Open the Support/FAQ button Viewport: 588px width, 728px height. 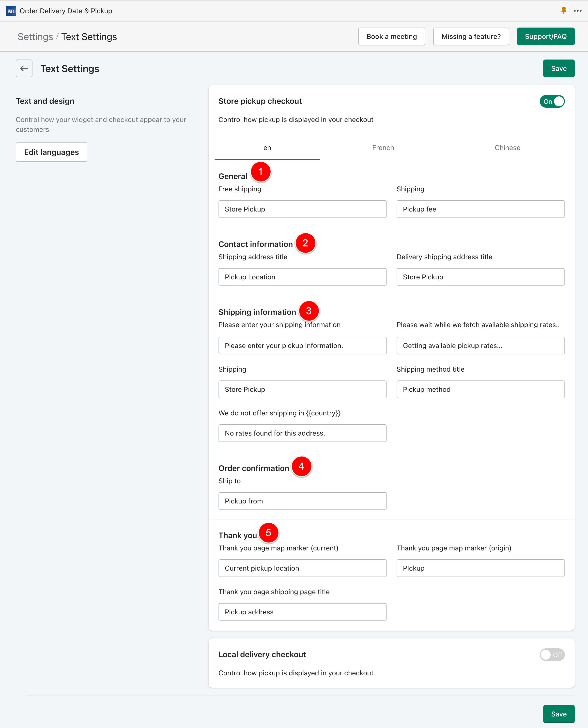pyautogui.click(x=545, y=37)
